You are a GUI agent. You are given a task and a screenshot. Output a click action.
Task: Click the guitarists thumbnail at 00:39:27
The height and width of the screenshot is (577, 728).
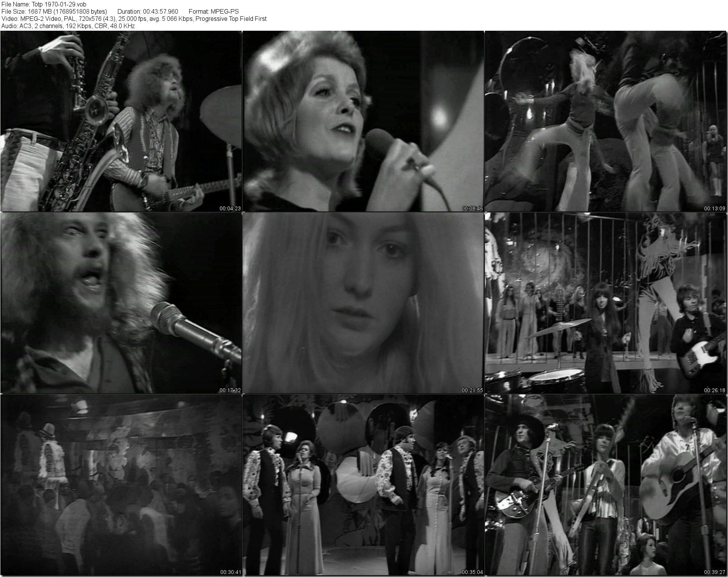pyautogui.click(x=606, y=485)
